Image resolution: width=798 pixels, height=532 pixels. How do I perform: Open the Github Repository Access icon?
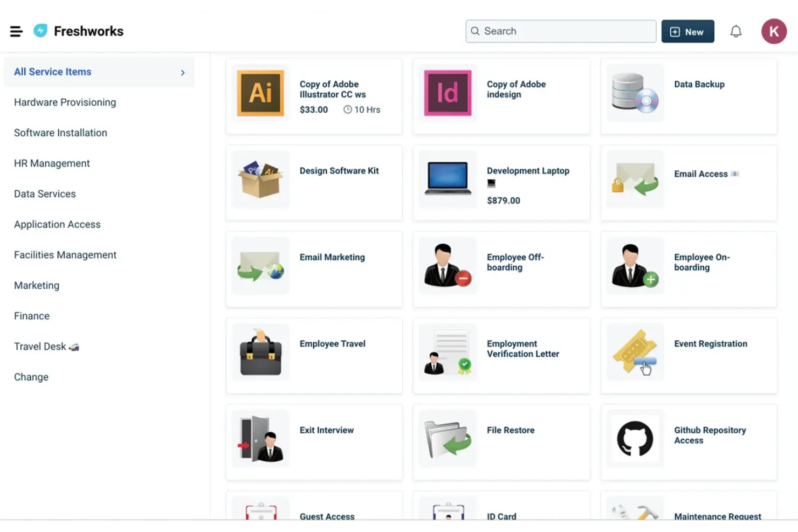(x=635, y=439)
